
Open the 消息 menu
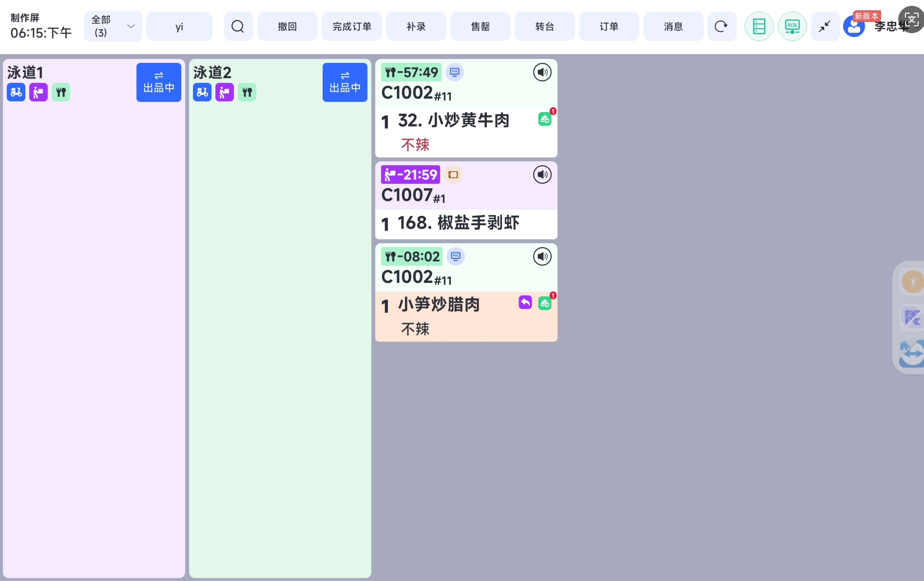click(673, 26)
